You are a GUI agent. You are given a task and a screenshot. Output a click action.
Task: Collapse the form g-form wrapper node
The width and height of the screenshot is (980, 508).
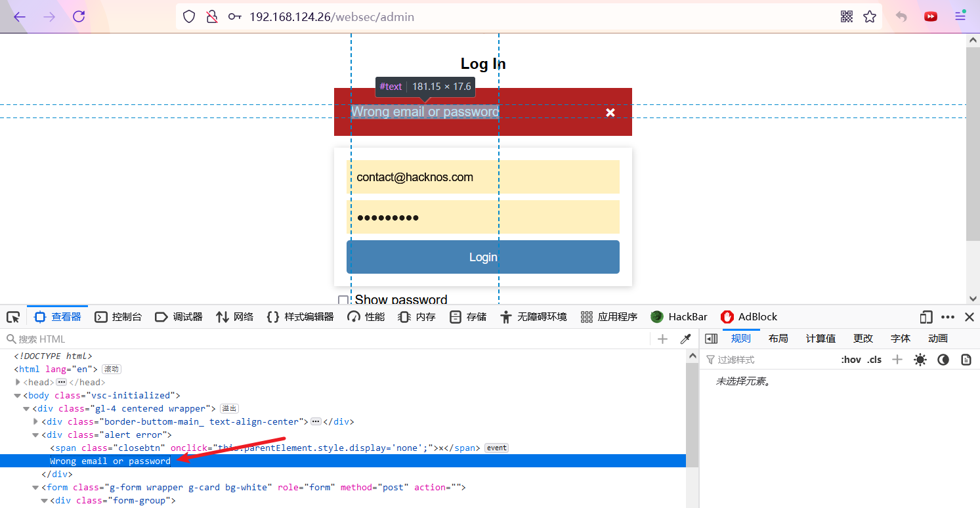pos(36,487)
